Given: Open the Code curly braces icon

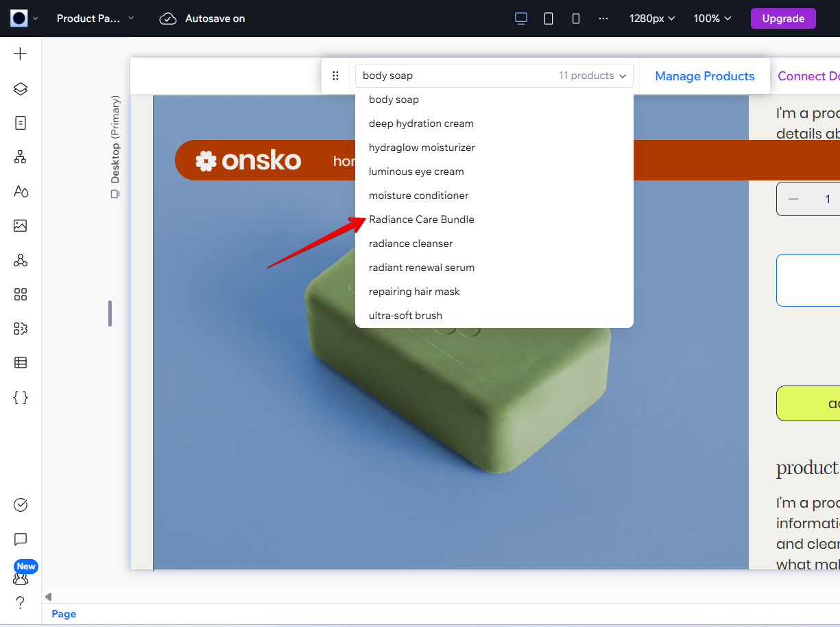Looking at the screenshot, I should [21, 397].
